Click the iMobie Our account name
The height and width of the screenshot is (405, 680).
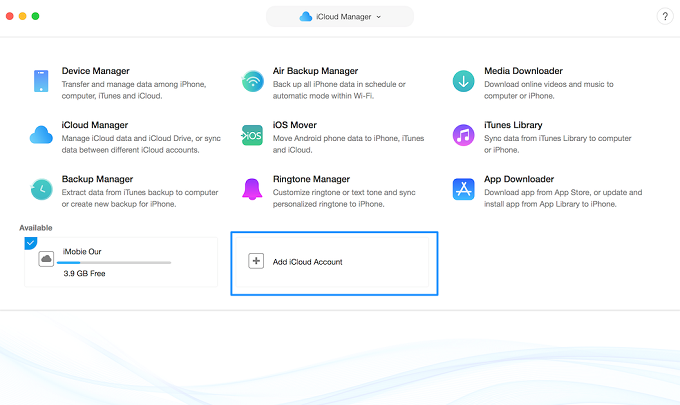82,251
